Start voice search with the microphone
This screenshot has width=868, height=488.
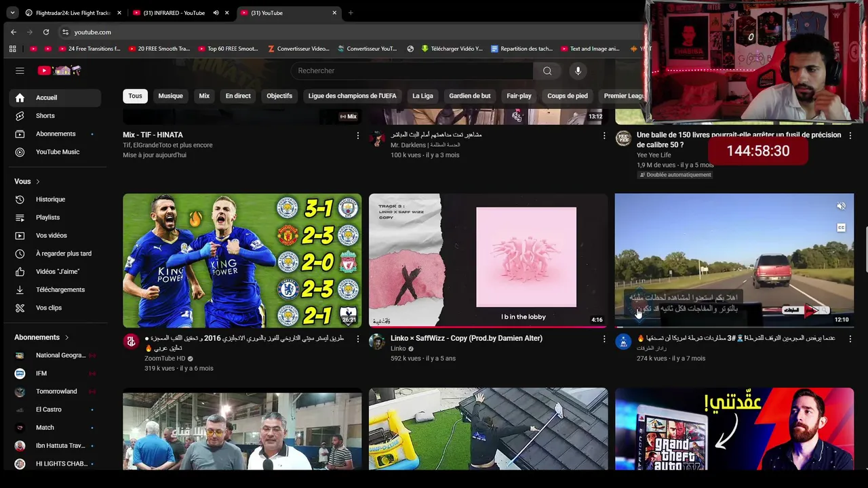578,70
